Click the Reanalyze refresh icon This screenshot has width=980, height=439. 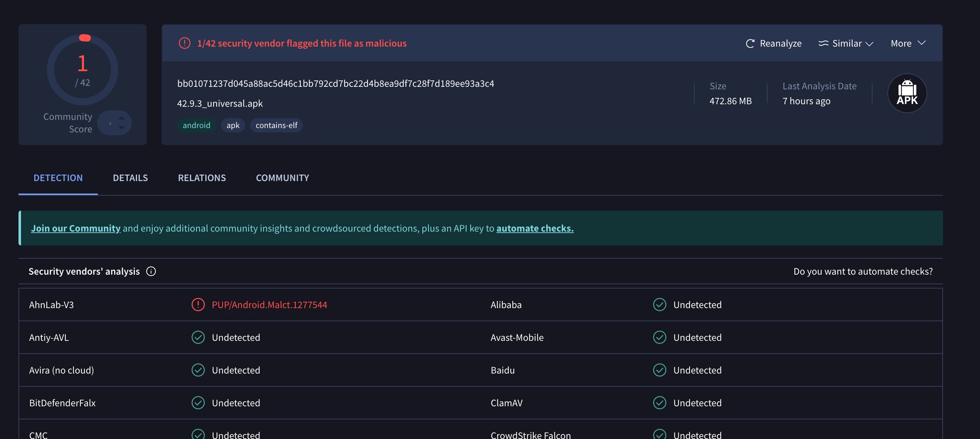click(749, 43)
